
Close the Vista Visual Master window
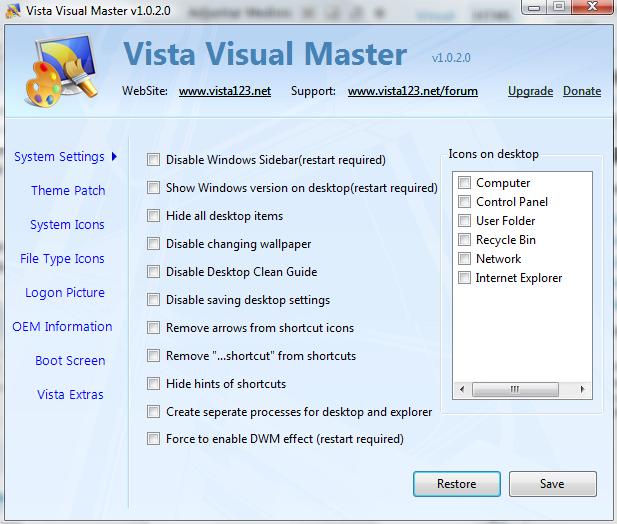pyautogui.click(x=592, y=7)
